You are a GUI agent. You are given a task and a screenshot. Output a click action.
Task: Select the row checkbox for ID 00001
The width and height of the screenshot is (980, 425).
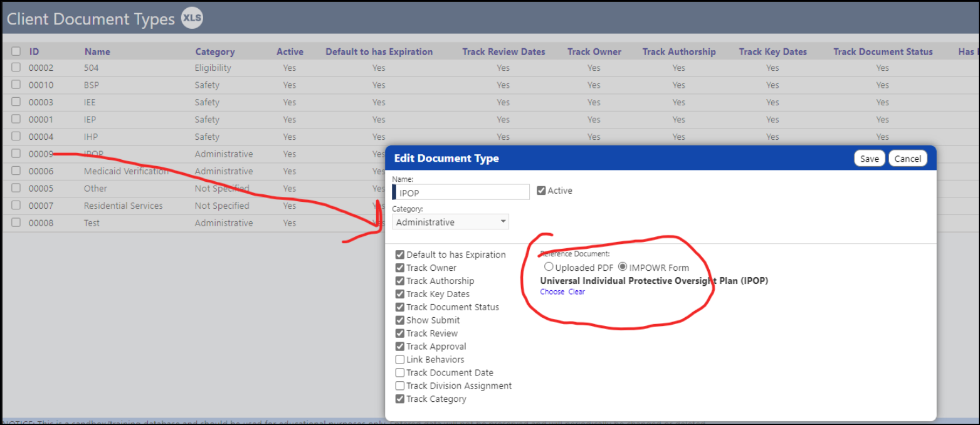tap(16, 119)
